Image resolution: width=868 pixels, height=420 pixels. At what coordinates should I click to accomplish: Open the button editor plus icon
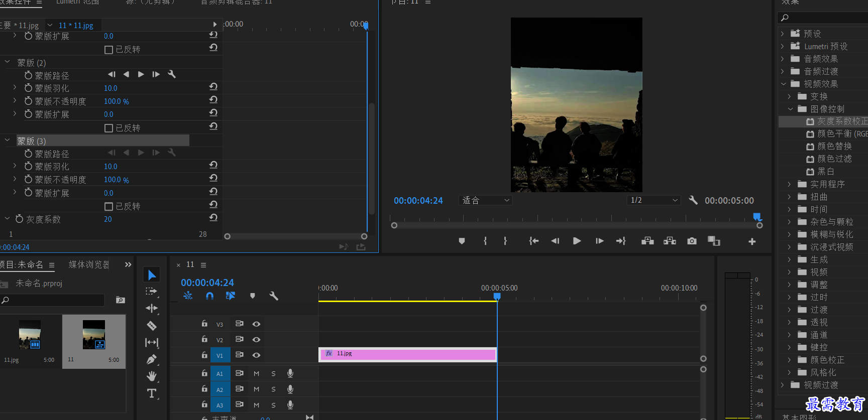(752, 241)
